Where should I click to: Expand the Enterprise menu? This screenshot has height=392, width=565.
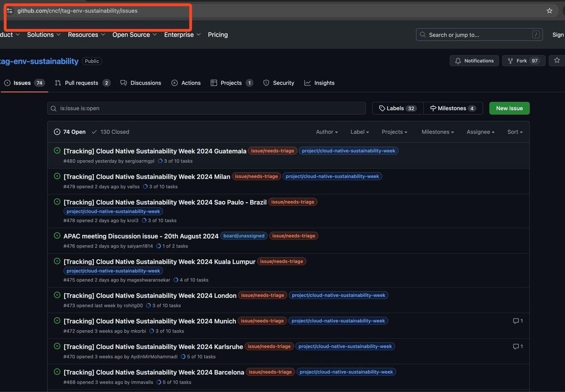pyautogui.click(x=183, y=35)
